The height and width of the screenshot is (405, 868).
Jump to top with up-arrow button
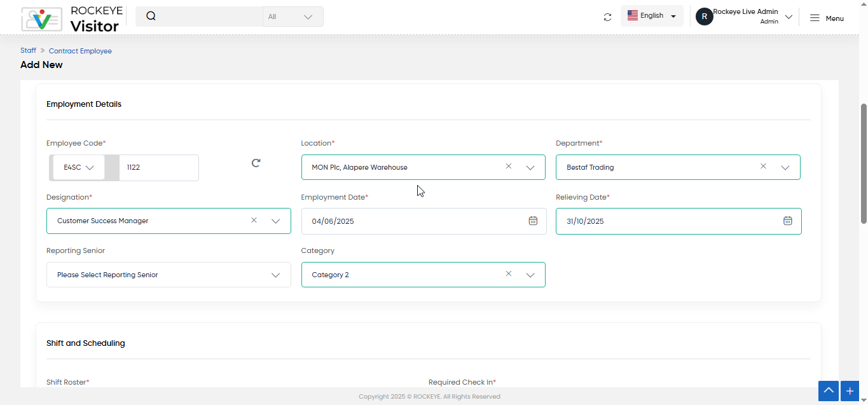[x=828, y=391]
